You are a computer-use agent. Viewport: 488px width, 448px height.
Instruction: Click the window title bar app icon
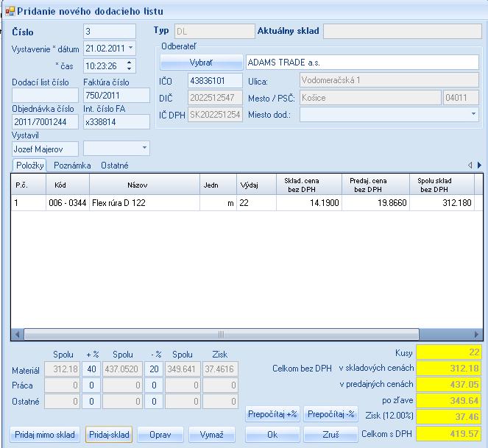pos(10,11)
